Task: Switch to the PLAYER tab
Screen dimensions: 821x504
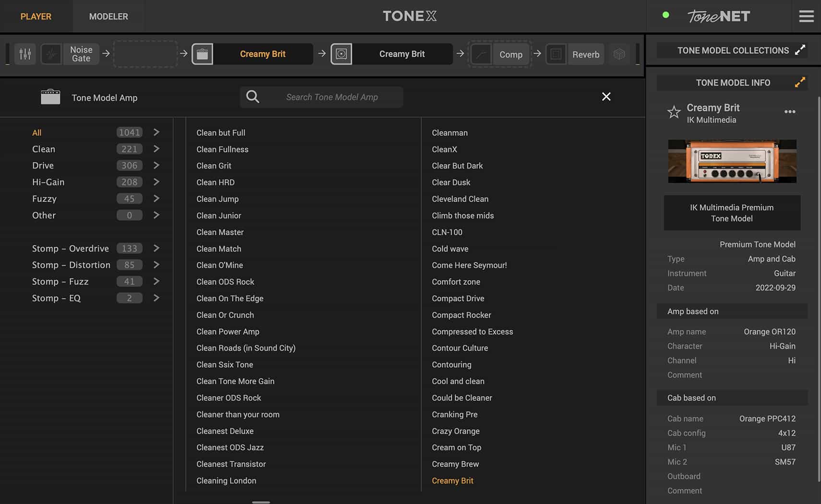Action: 36,16
